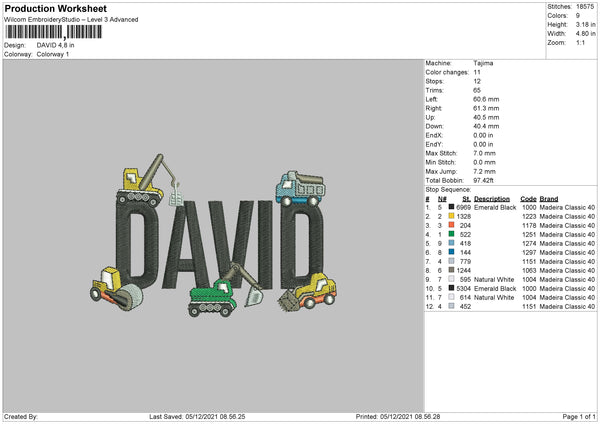Click thread code '1274' in the stop list
This screenshot has height=424, width=600.
pyautogui.click(x=529, y=243)
